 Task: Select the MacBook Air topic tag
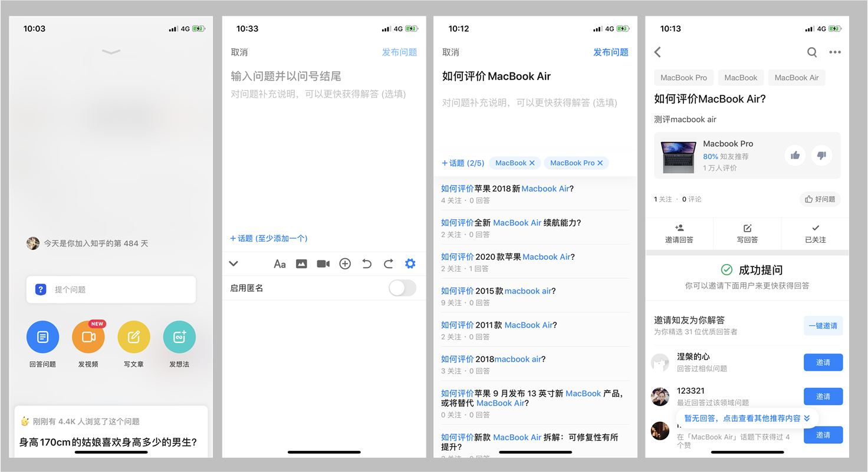tap(797, 78)
